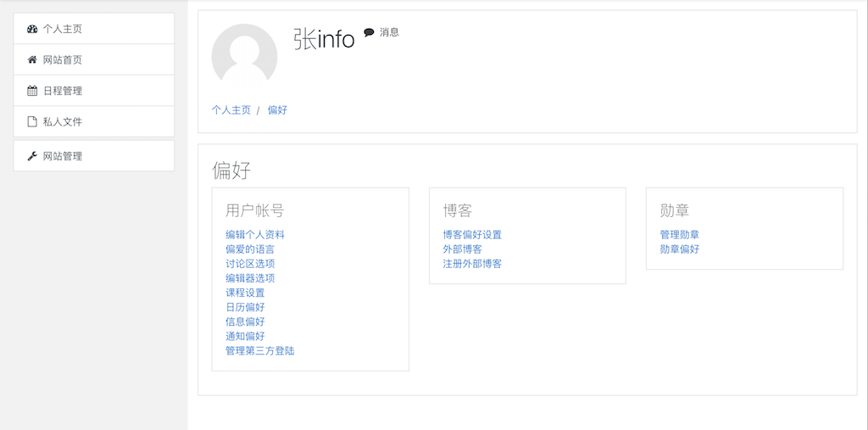
Task: Click the home icon beside 网站首页
Action: click(32, 60)
